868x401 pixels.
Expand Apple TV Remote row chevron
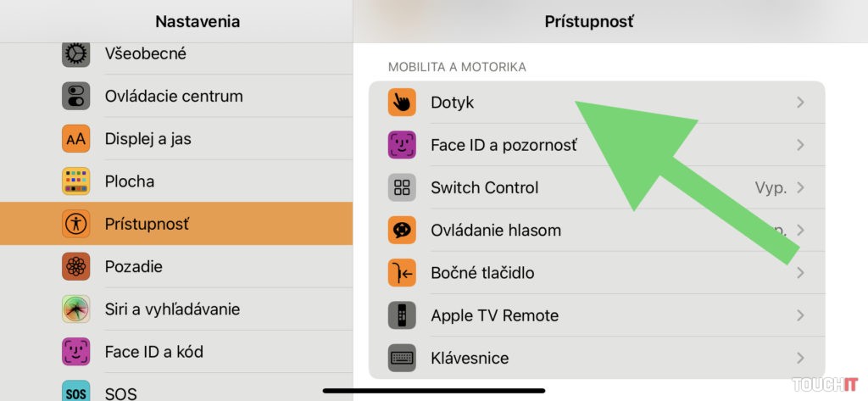800,315
